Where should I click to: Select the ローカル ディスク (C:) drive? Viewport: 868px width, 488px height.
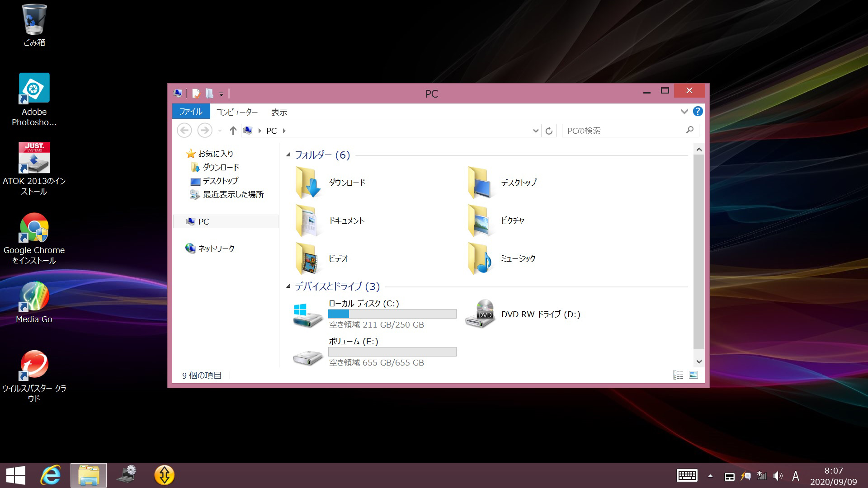375,314
